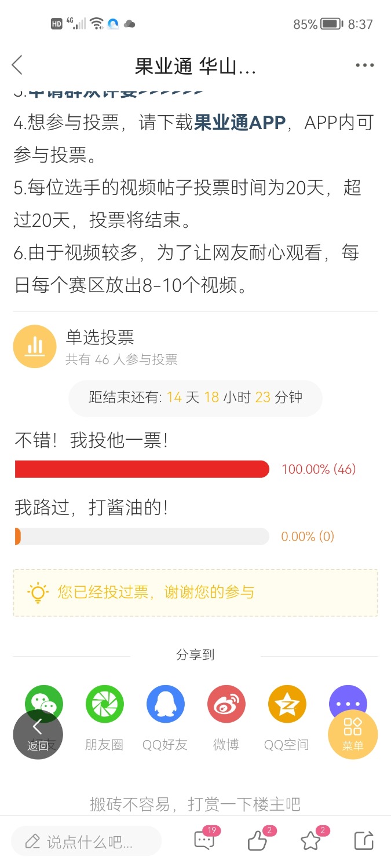Share to 微博 Weibo icon
Image resolution: width=391 pixels, height=868 pixels.
pos(226,704)
